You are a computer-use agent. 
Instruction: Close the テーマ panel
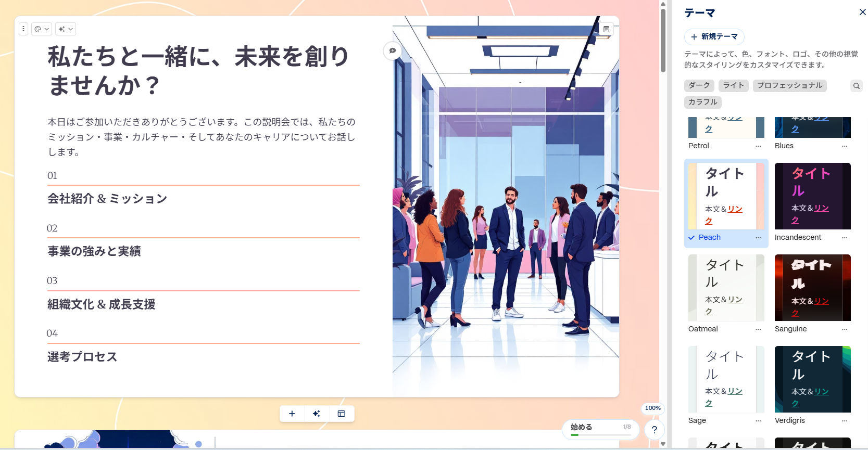point(862,12)
